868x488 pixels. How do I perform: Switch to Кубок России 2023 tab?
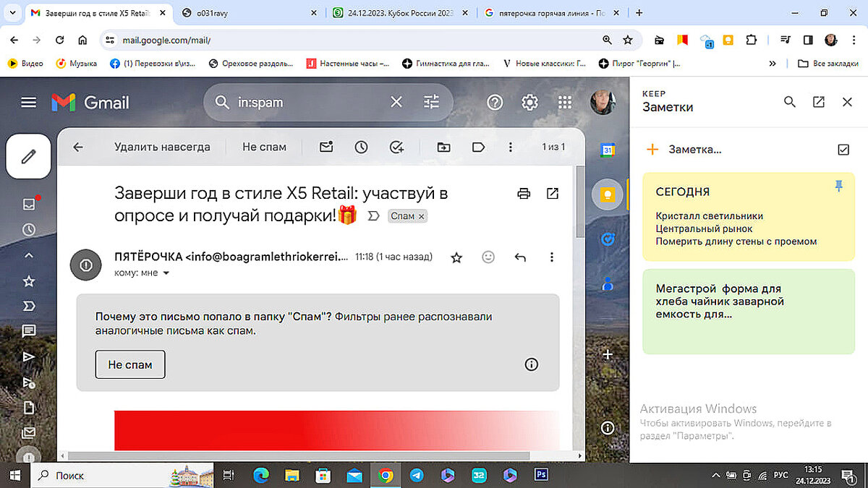tap(401, 13)
